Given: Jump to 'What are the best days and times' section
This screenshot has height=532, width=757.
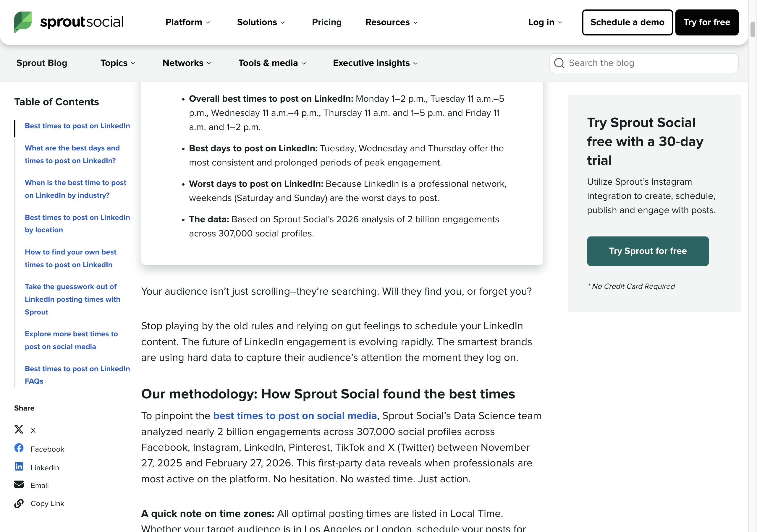Looking at the screenshot, I should tap(72, 154).
